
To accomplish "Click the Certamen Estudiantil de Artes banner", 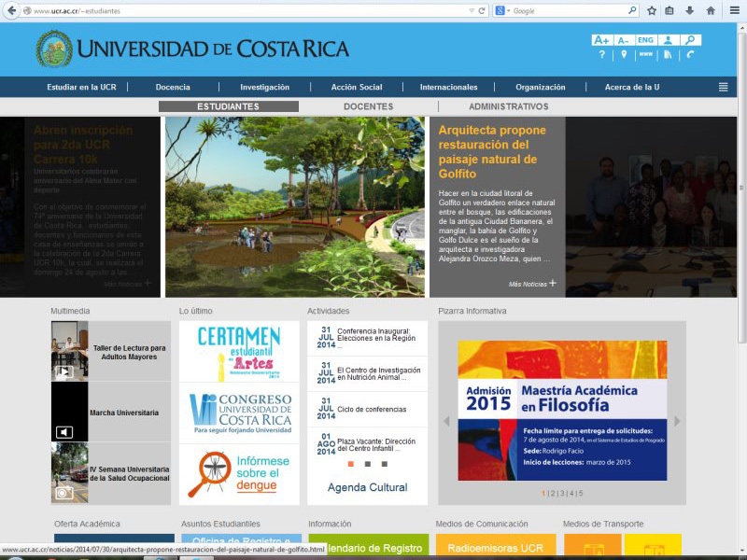I will [239, 352].
